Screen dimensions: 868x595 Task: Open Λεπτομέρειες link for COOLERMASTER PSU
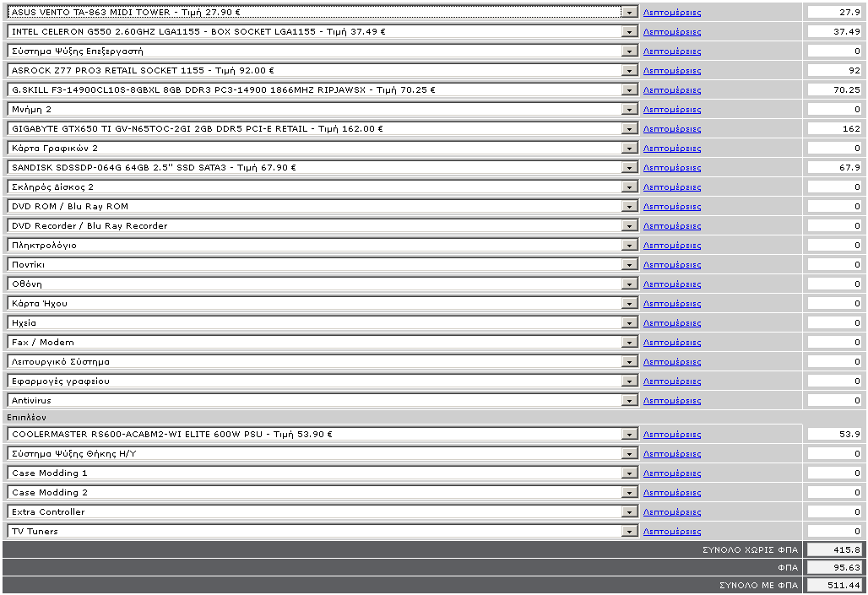[x=672, y=434]
